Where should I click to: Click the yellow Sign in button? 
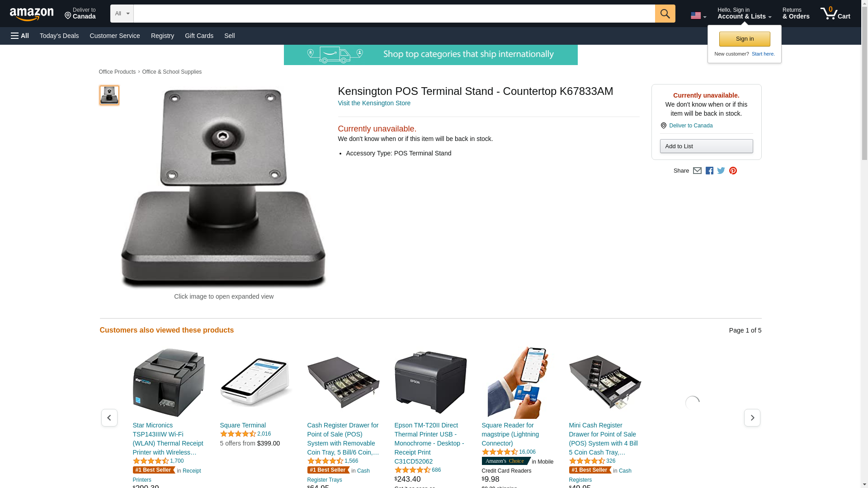[745, 39]
